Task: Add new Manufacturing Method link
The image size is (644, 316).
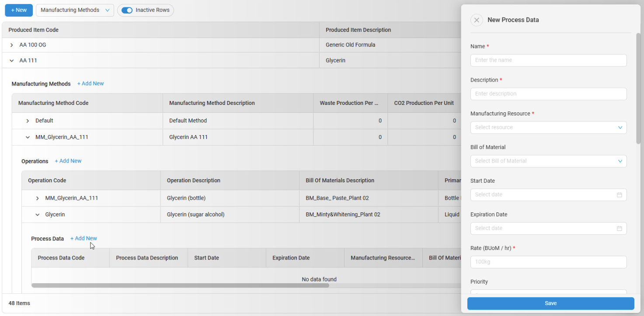Action: [x=91, y=83]
